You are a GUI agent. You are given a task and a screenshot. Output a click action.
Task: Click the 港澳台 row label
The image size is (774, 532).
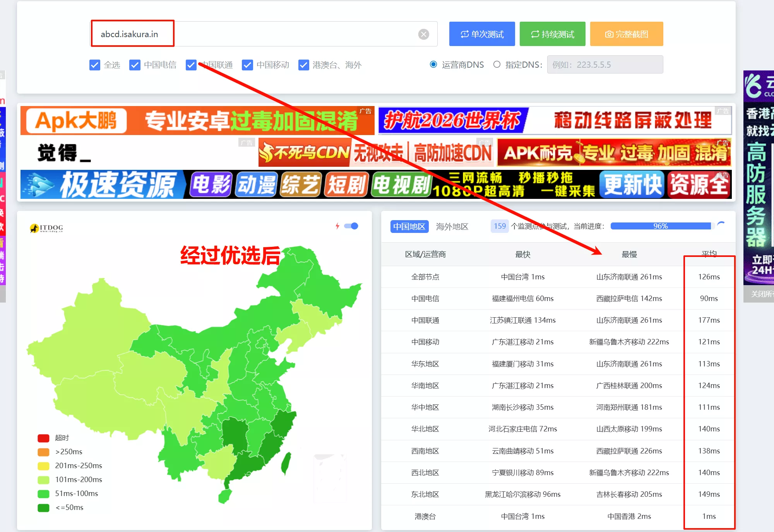(x=425, y=516)
